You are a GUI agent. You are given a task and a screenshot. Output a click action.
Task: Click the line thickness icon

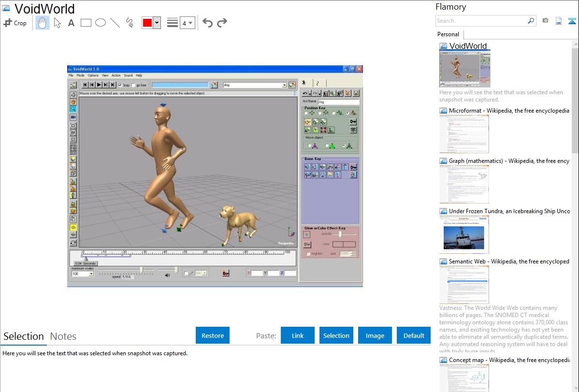172,23
